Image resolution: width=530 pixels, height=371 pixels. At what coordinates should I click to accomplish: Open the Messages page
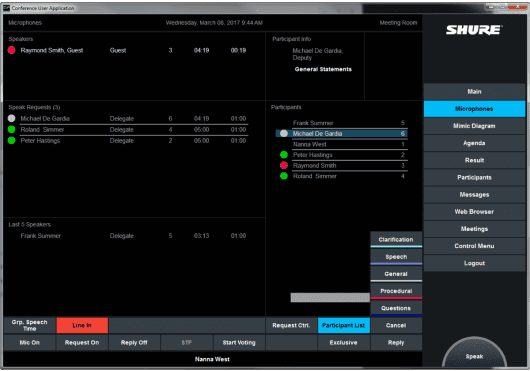474,195
